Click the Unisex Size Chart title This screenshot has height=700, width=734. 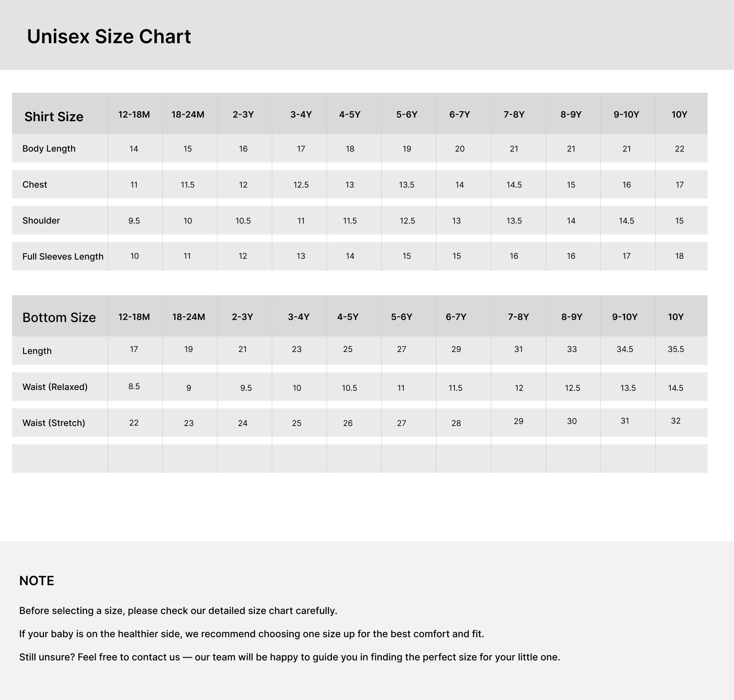click(x=109, y=37)
